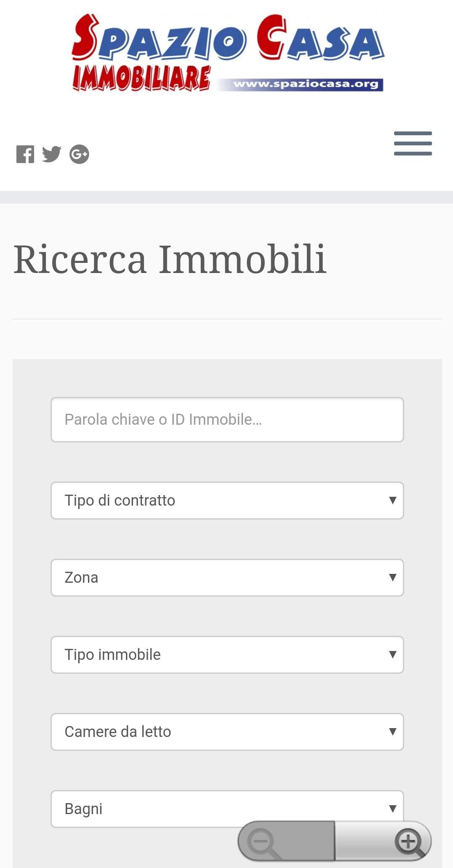
Task: Focus the Parola chiave o ID Immobile field
Action: (x=227, y=420)
